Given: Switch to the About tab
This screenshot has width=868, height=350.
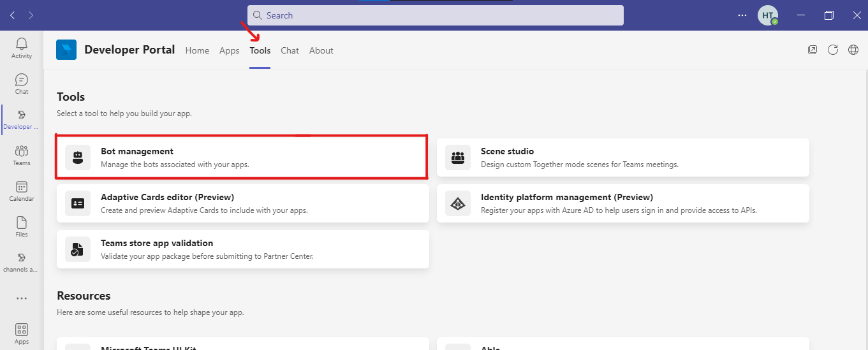Looking at the screenshot, I should tap(321, 50).
